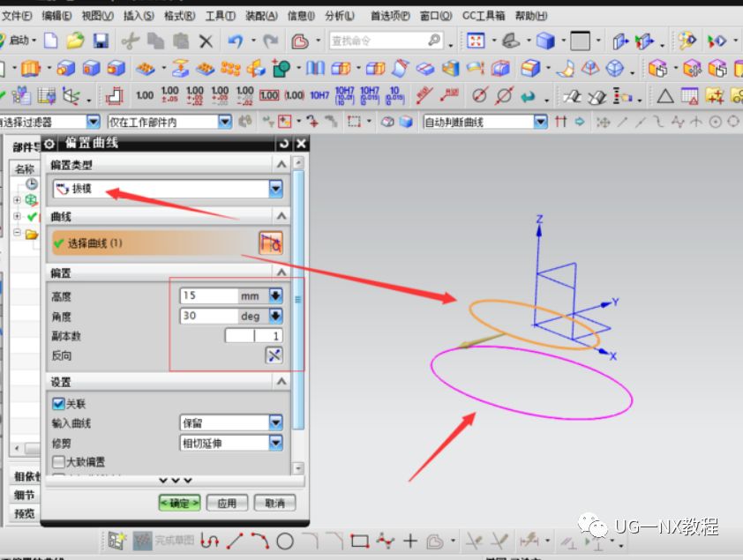Viewport: 743px width, 560px height.
Task: Expand the first tree node in navigator
Action: point(17,200)
